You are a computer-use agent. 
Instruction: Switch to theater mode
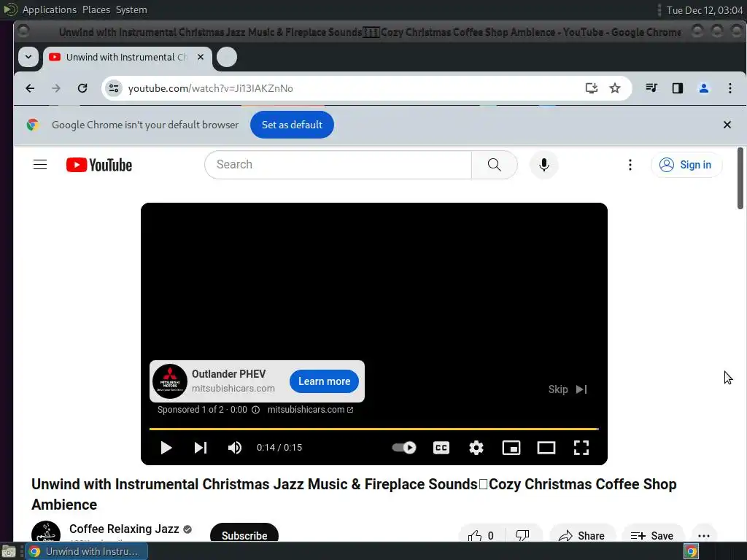pyautogui.click(x=546, y=448)
